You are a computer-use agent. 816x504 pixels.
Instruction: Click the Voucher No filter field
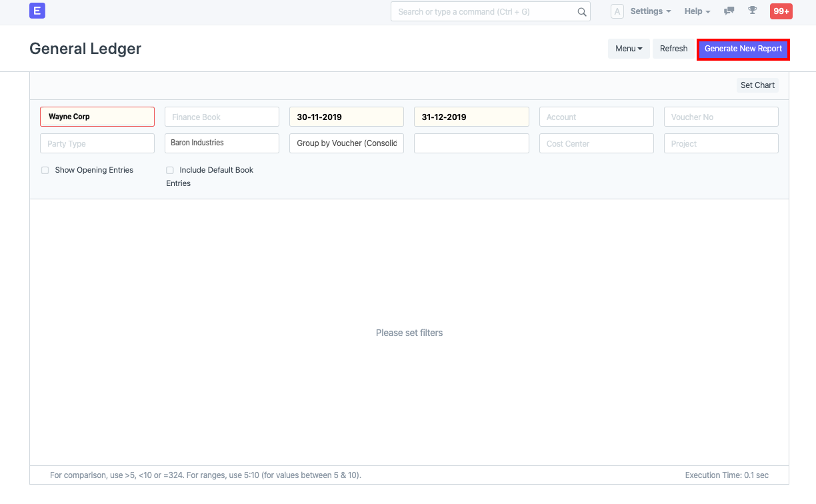click(x=721, y=116)
